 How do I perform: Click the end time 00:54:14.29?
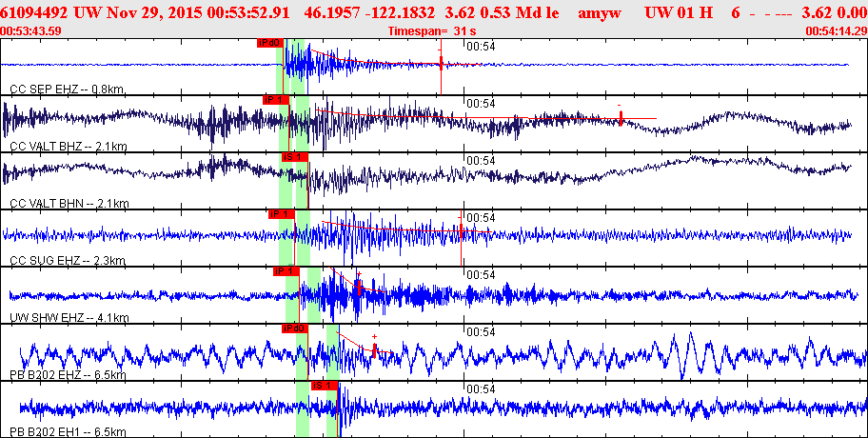836,30
